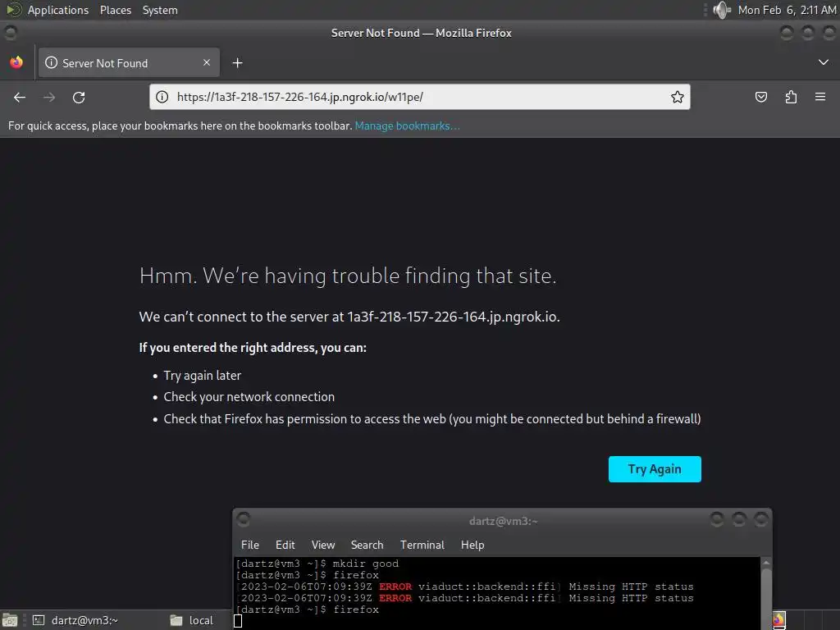
Task: Click the Firefox icon in the bottom panel
Action: pyautogui.click(x=778, y=620)
